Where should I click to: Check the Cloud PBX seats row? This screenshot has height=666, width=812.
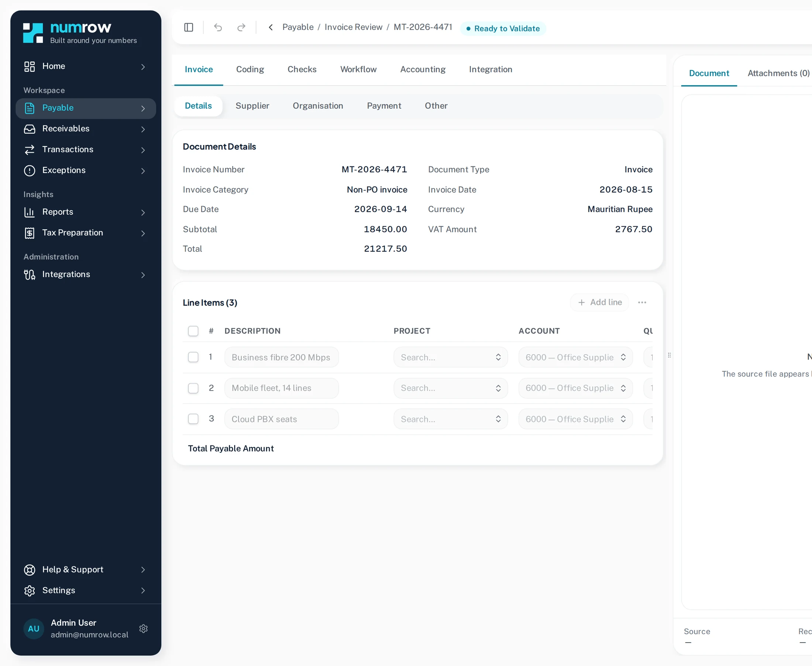tap(193, 418)
